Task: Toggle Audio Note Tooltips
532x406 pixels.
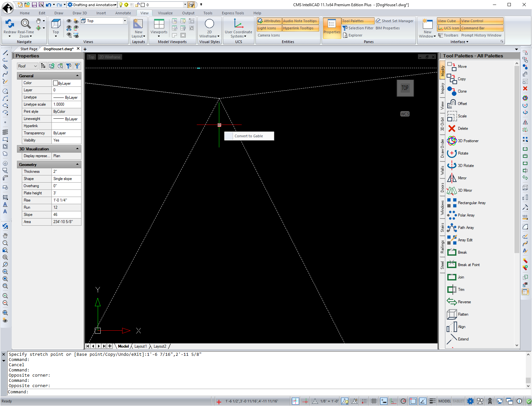Action: click(300, 21)
